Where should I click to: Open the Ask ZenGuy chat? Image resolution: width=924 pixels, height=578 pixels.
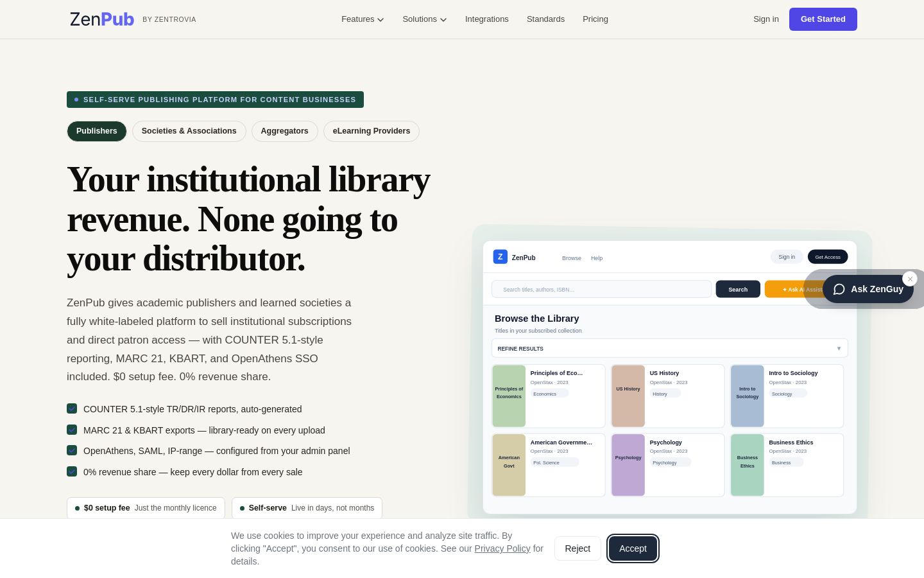click(868, 289)
